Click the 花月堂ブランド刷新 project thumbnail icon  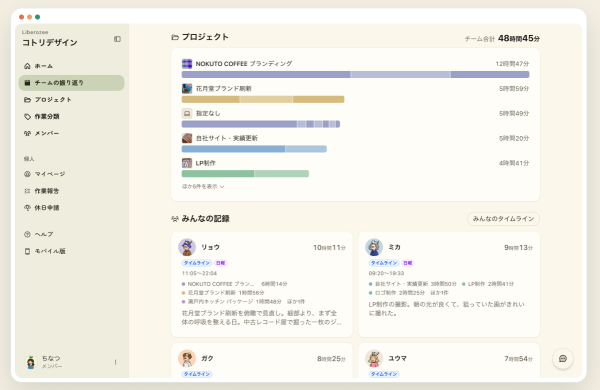pyautogui.click(x=187, y=88)
